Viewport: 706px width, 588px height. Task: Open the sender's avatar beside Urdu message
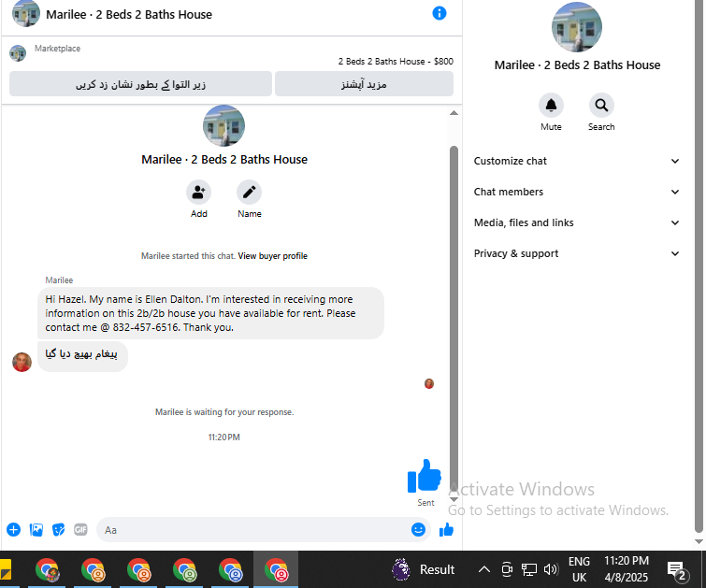22,362
